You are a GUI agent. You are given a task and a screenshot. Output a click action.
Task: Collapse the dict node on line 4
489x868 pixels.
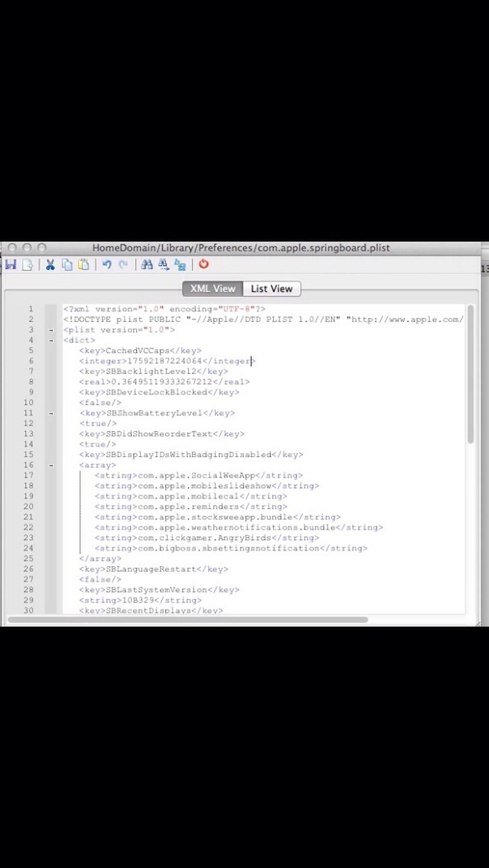(51, 340)
